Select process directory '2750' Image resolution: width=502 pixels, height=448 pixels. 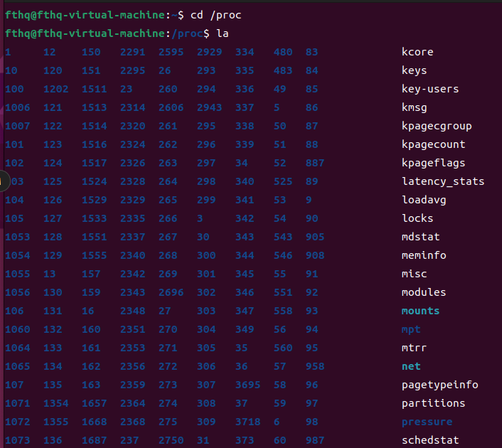point(171,440)
